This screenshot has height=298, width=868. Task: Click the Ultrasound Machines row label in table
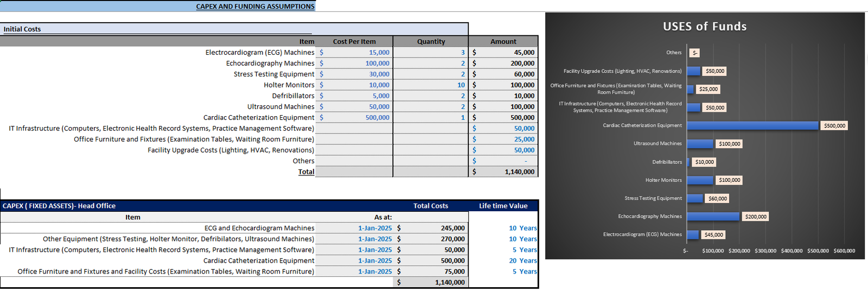point(281,106)
